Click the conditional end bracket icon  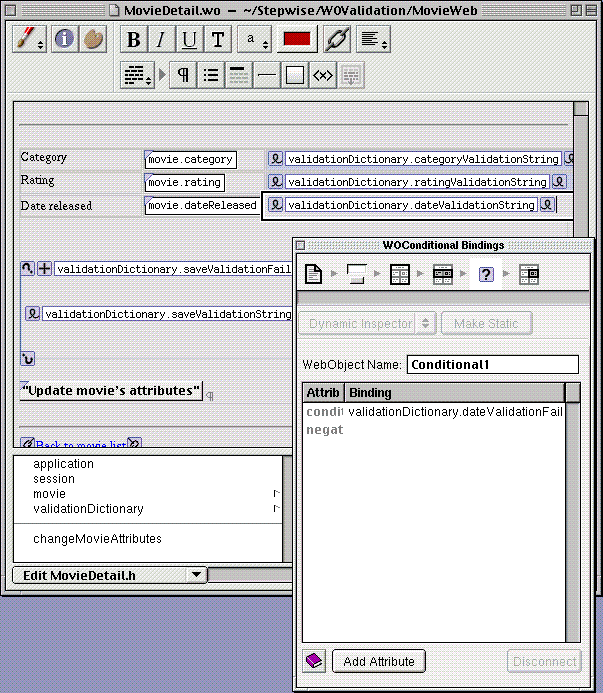coord(27,358)
